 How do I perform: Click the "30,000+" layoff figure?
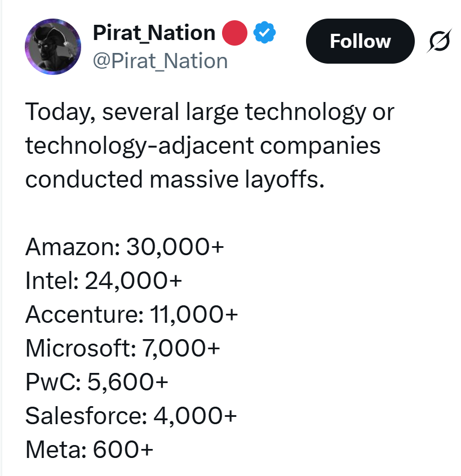pyautogui.click(x=175, y=247)
